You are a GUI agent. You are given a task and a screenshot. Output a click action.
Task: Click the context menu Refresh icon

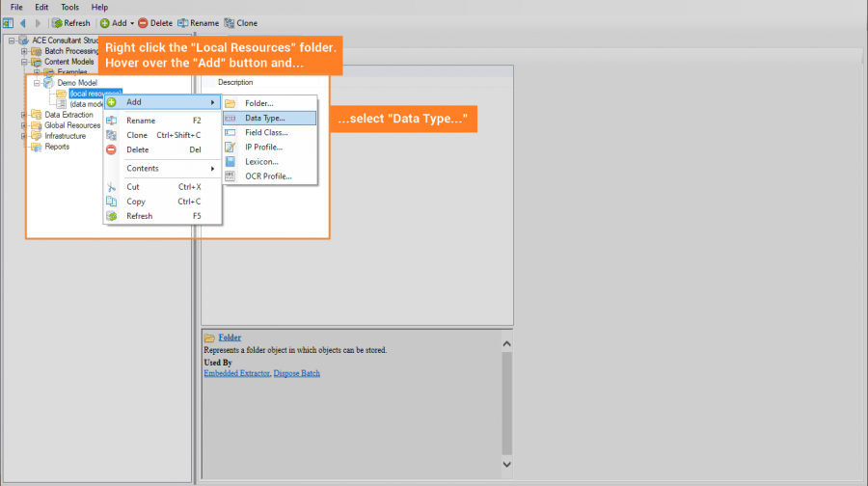pyautogui.click(x=111, y=216)
